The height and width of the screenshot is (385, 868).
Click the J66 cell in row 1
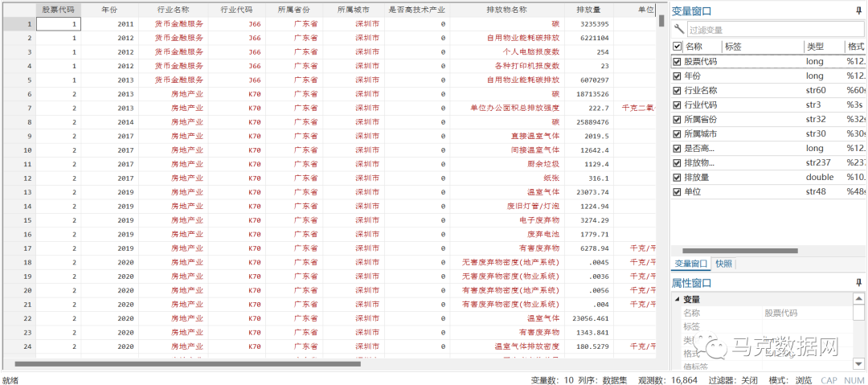pyautogui.click(x=236, y=24)
